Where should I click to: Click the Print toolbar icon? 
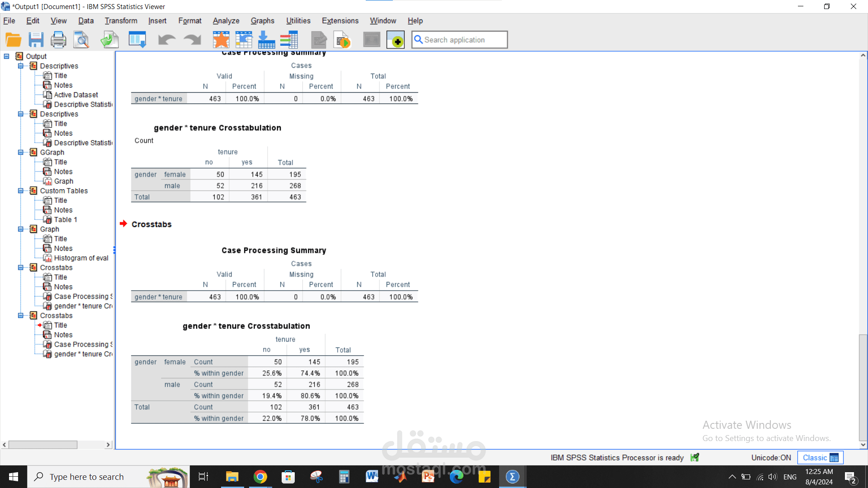(x=58, y=40)
